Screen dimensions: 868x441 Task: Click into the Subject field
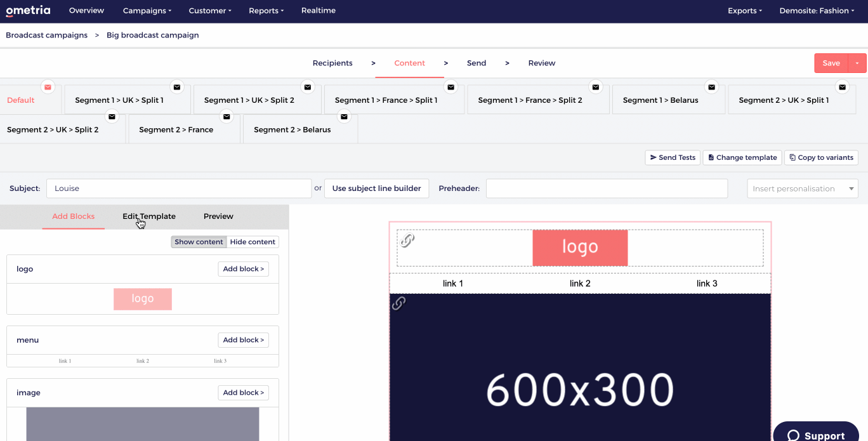pyautogui.click(x=179, y=188)
